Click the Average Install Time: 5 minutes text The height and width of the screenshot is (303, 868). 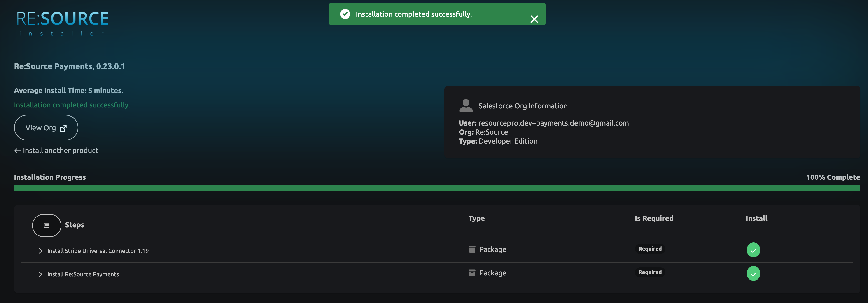69,91
